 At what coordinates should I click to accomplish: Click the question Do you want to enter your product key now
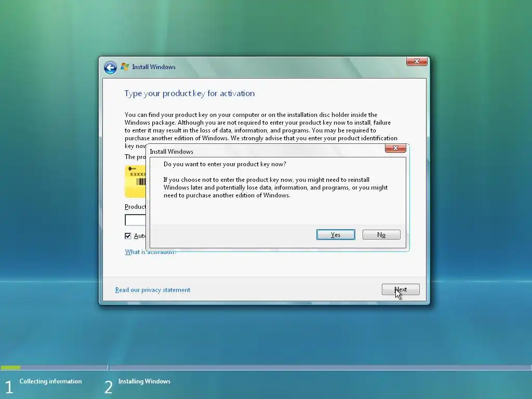[224, 164]
